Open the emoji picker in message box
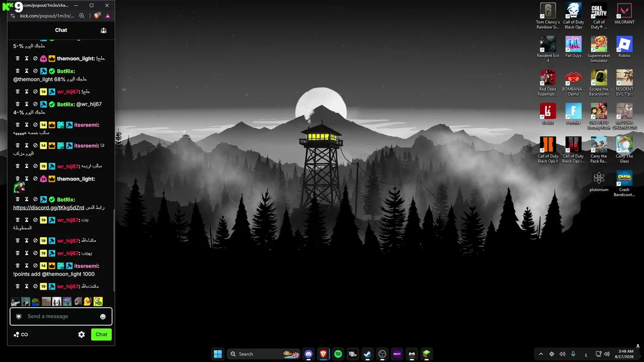Image resolution: width=644 pixels, height=362 pixels. click(x=103, y=317)
